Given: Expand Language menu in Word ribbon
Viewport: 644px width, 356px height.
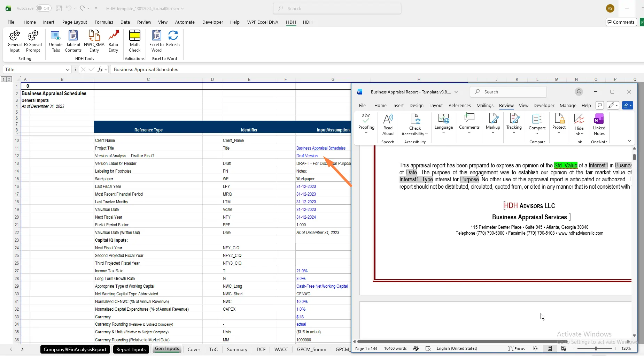Looking at the screenshot, I should point(443,133).
